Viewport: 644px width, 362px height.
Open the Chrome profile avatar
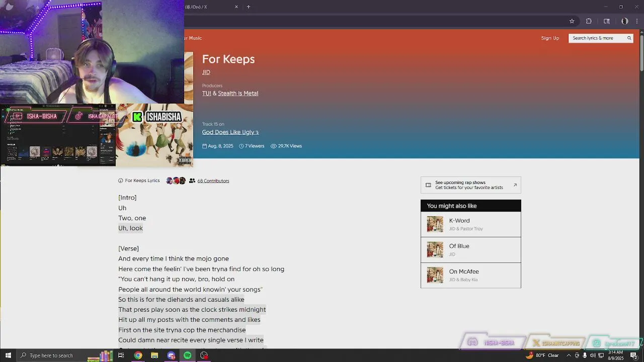coord(624,21)
